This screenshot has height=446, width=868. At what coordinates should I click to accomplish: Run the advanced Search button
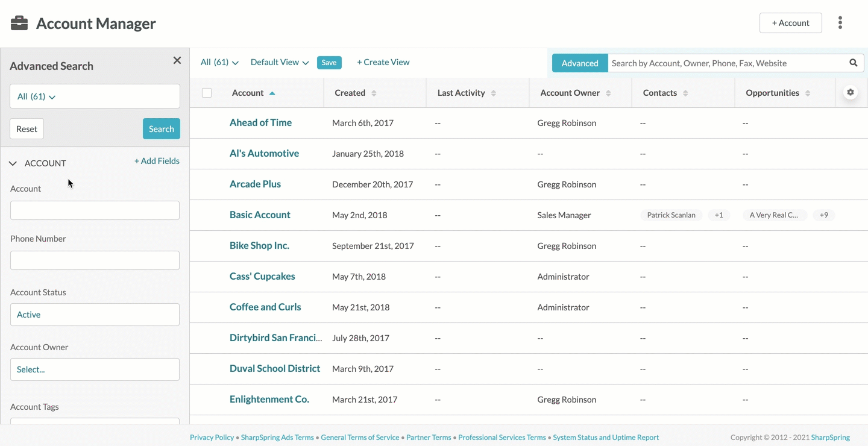pos(162,129)
